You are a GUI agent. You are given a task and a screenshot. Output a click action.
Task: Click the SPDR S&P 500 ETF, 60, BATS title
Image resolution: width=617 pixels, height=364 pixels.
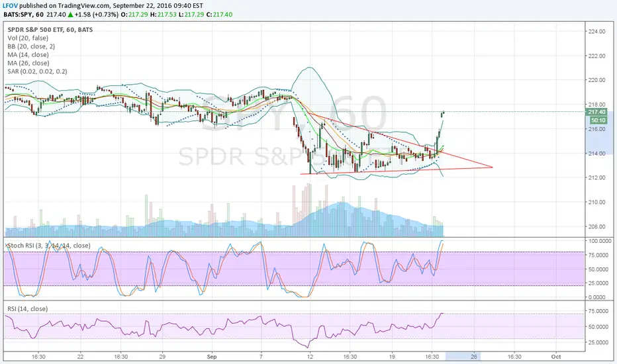pyautogui.click(x=50, y=30)
